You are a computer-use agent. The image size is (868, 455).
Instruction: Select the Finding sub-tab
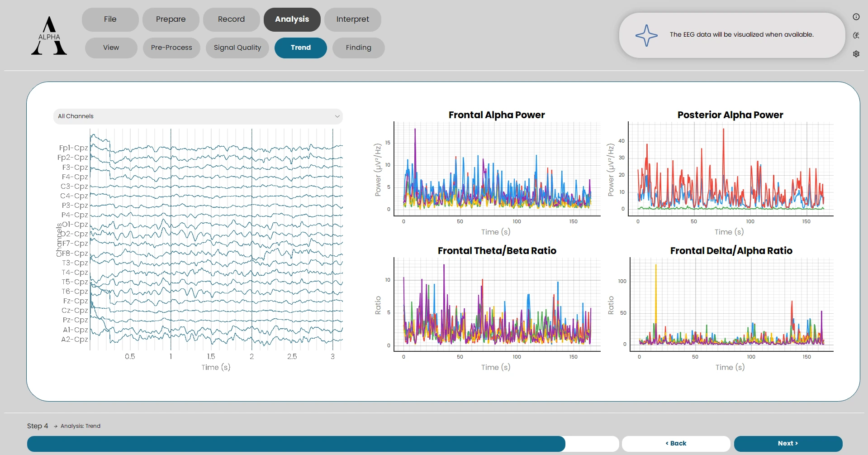(x=358, y=48)
